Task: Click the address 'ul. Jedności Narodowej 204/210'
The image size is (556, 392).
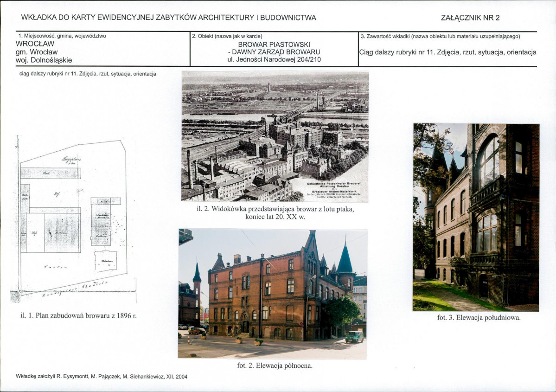Action: tap(274, 59)
